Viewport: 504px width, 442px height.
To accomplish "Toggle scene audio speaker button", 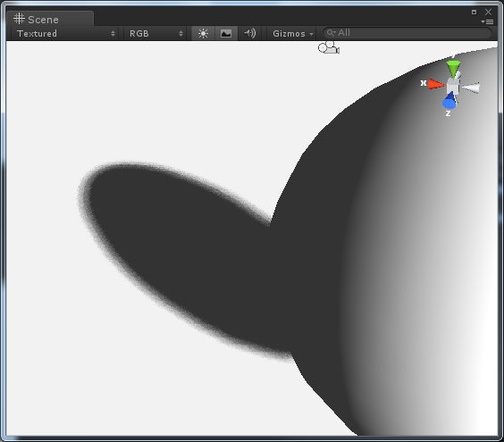I will [249, 33].
